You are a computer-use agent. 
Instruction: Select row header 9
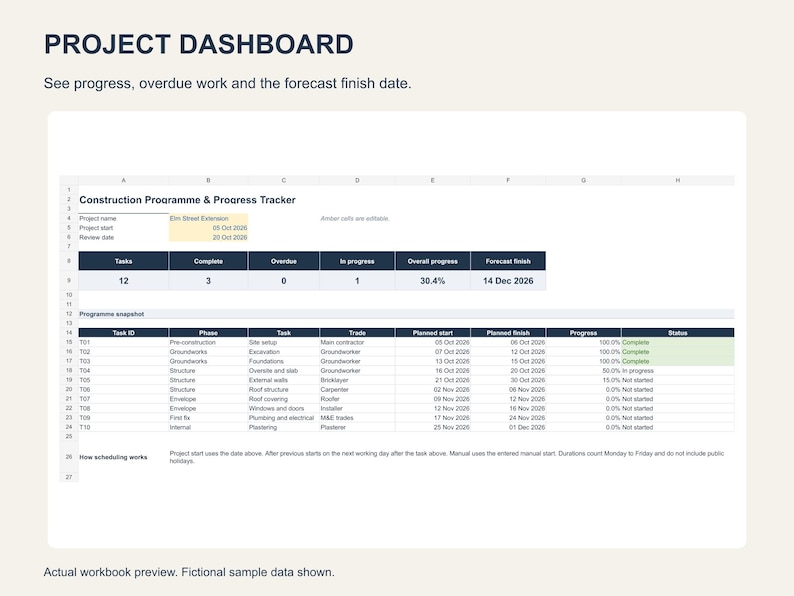69,281
